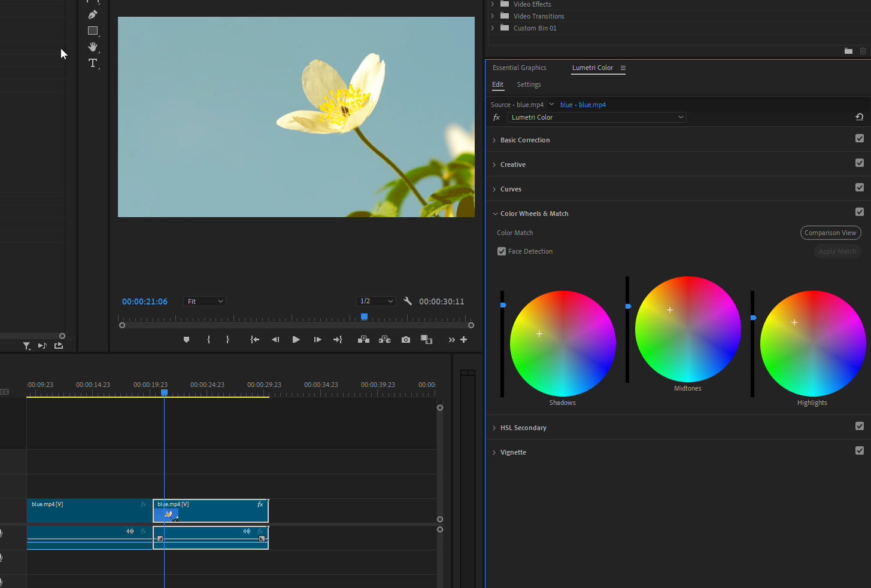The image size is (871, 588).
Task: Add a marker in the Program Monitor
Action: click(186, 340)
